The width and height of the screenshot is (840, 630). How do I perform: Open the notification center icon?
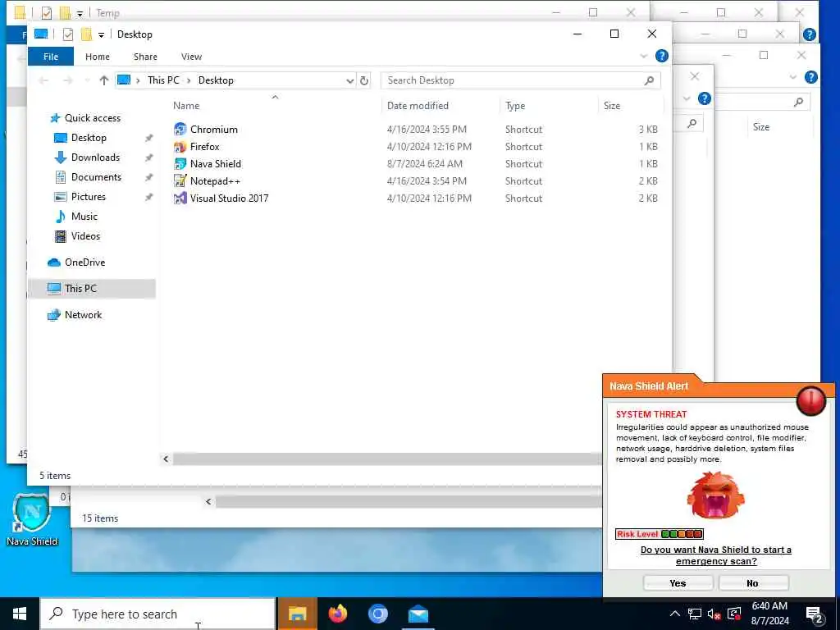(x=814, y=614)
